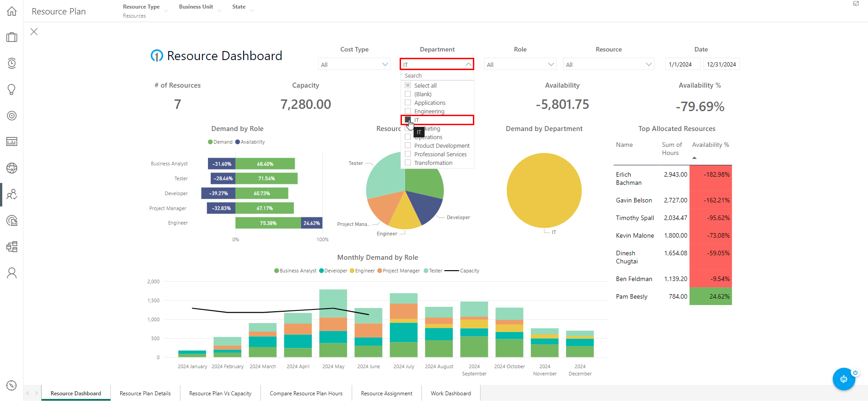868x403 pixels.
Task: Switch to Resource Plan Vs Capacity tab
Action: 220,394
